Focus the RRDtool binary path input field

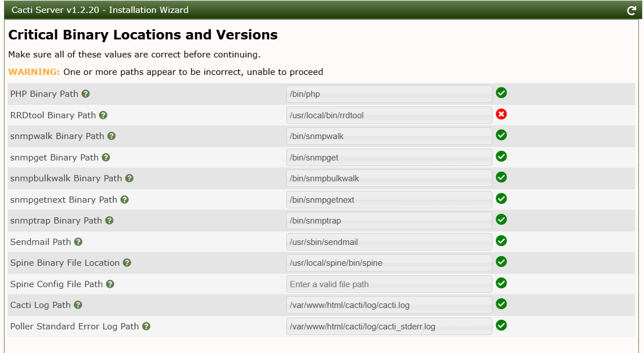tap(389, 115)
